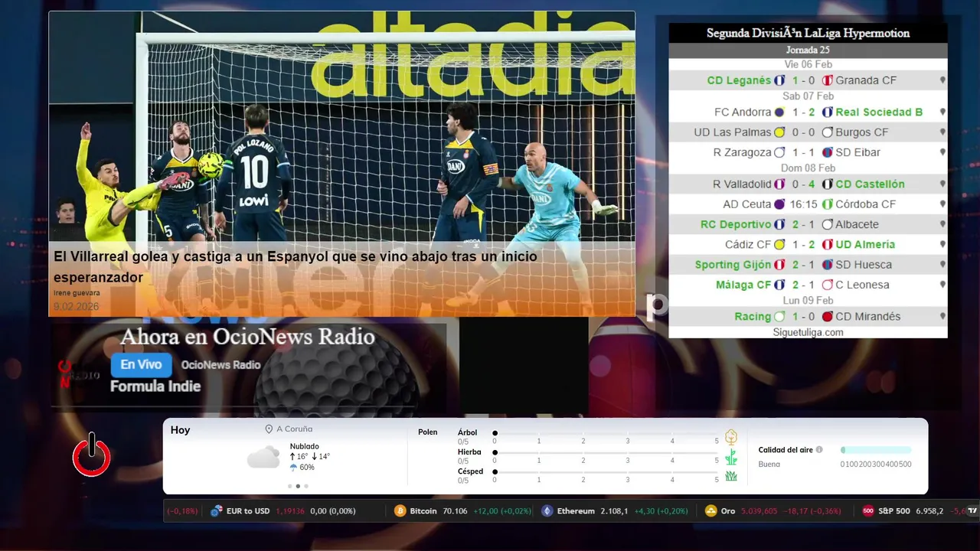Click the Oro price 5.039,605
The image size is (980, 551).
point(759,510)
